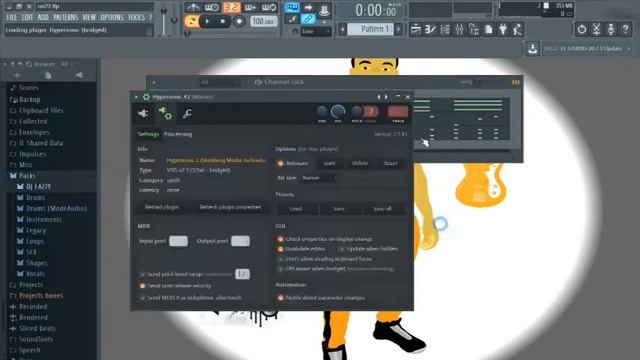Expand the Loops pack
Viewport: 640px width, 360px height.
[34, 241]
